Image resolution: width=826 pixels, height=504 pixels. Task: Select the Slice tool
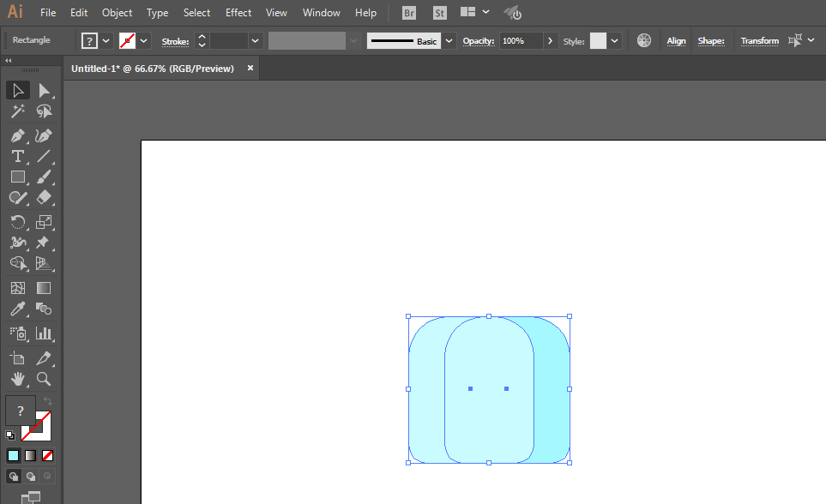(44, 358)
